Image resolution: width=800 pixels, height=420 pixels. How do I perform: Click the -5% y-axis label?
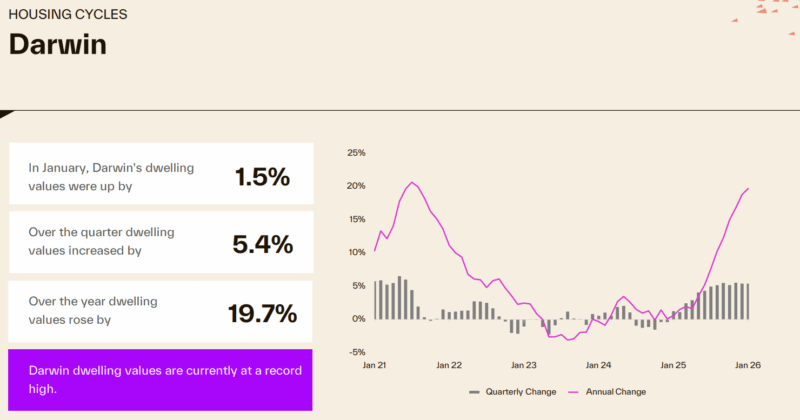(357, 352)
